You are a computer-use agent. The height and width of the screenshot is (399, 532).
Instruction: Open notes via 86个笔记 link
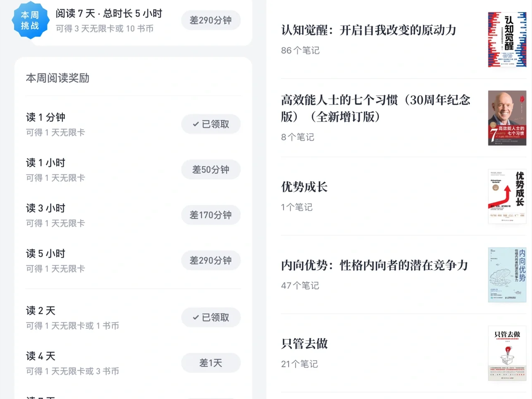[300, 50]
